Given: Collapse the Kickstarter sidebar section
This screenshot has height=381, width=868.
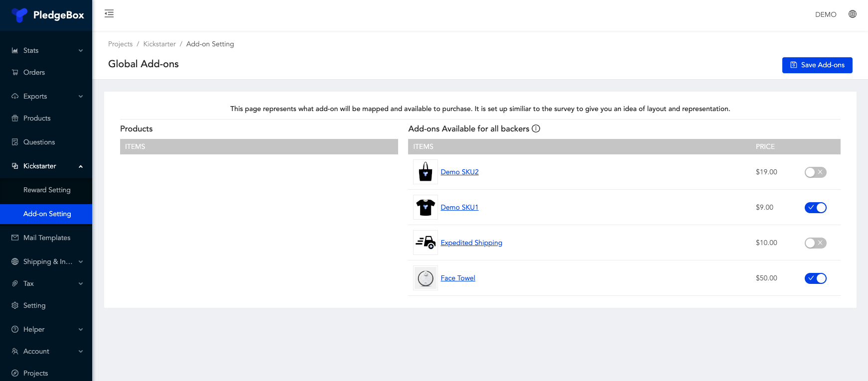Looking at the screenshot, I should 81,166.
